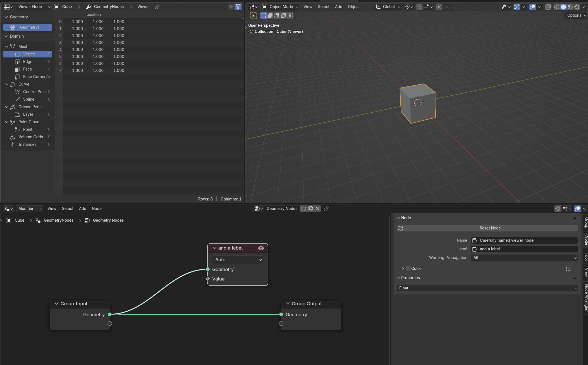Edit the node Name field
Image resolution: width=588 pixels, height=365 pixels.
tap(524, 240)
